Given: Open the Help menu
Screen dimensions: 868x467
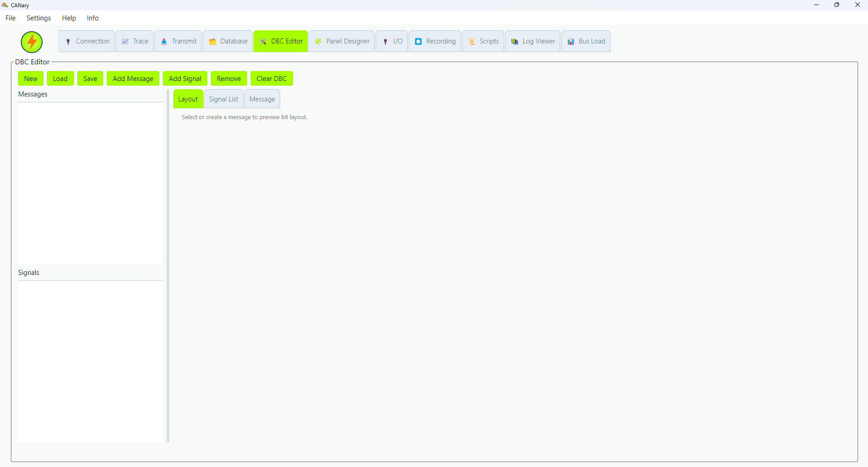Looking at the screenshot, I should (x=69, y=18).
